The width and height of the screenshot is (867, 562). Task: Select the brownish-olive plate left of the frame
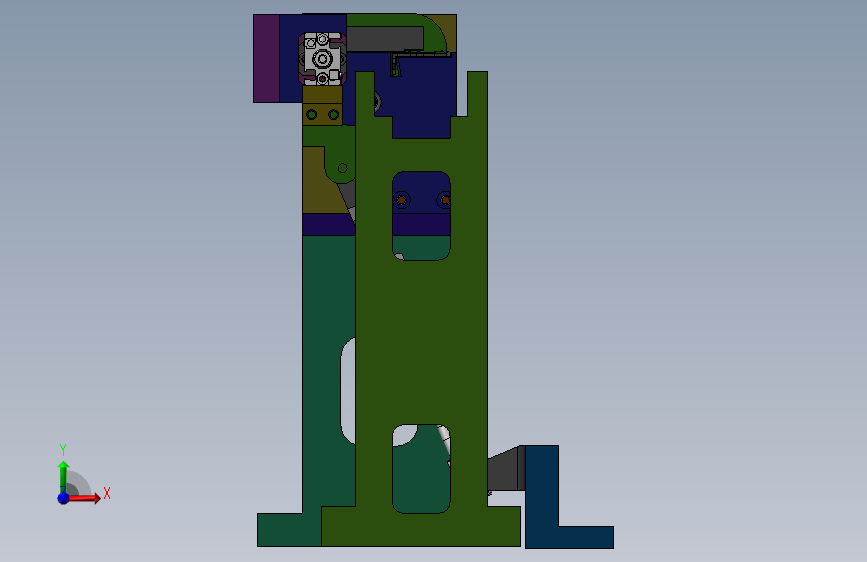tap(320, 183)
